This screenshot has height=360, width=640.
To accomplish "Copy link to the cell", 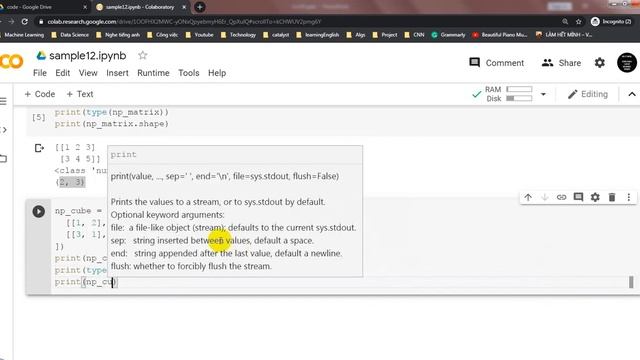I will point(562,198).
